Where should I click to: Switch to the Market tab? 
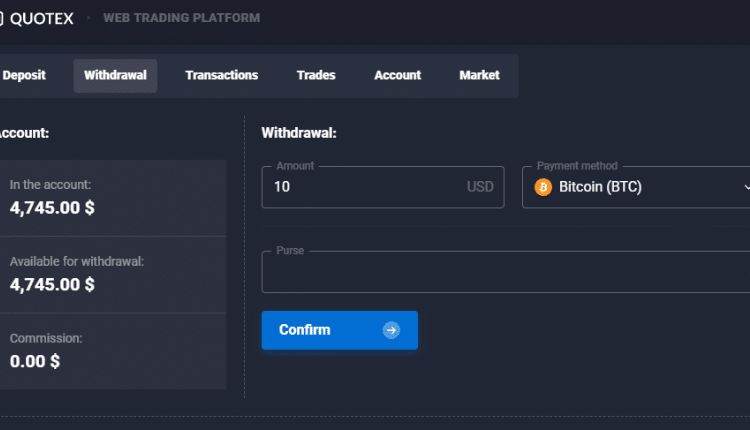pos(479,75)
